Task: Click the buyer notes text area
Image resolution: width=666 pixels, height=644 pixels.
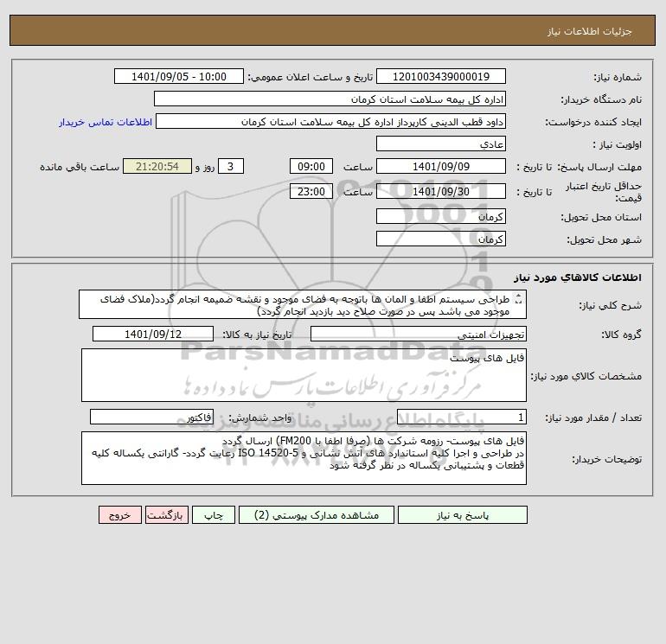Action: point(304,458)
